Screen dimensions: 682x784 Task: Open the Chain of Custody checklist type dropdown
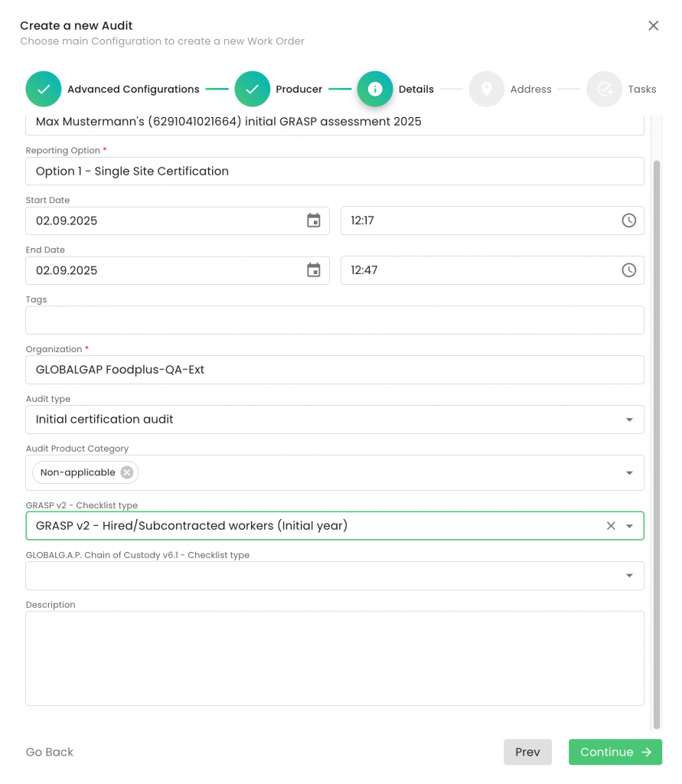coord(629,576)
